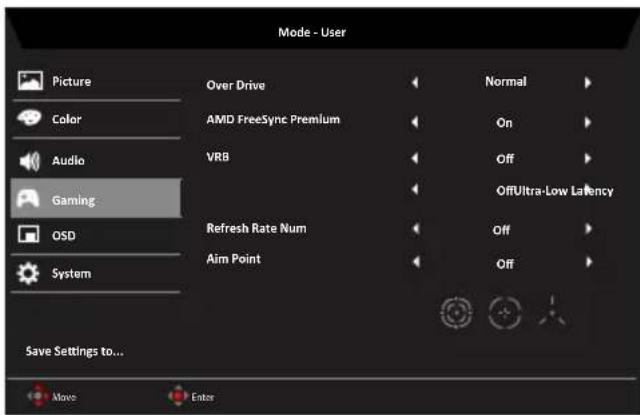640x415 pixels.
Task: Click left arrow for AMD FreeSync Premium
Action: [x=415, y=122]
